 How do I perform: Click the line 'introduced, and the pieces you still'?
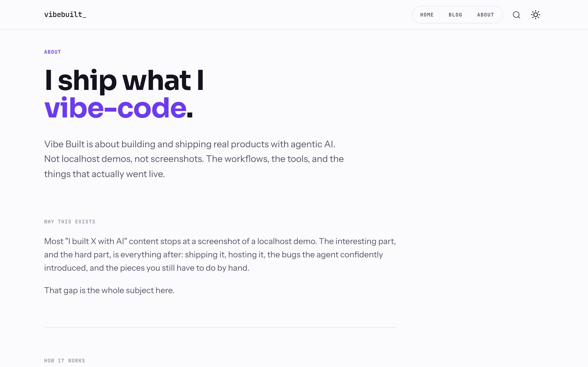click(147, 268)
